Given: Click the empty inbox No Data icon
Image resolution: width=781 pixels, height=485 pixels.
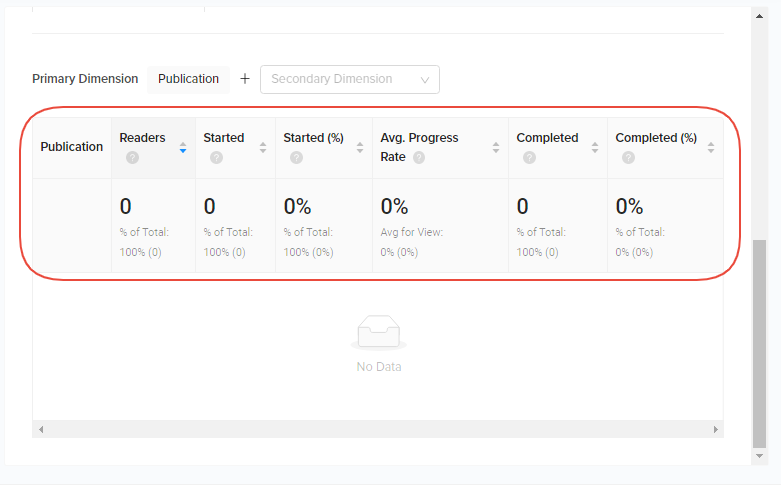Looking at the screenshot, I should pyautogui.click(x=379, y=333).
